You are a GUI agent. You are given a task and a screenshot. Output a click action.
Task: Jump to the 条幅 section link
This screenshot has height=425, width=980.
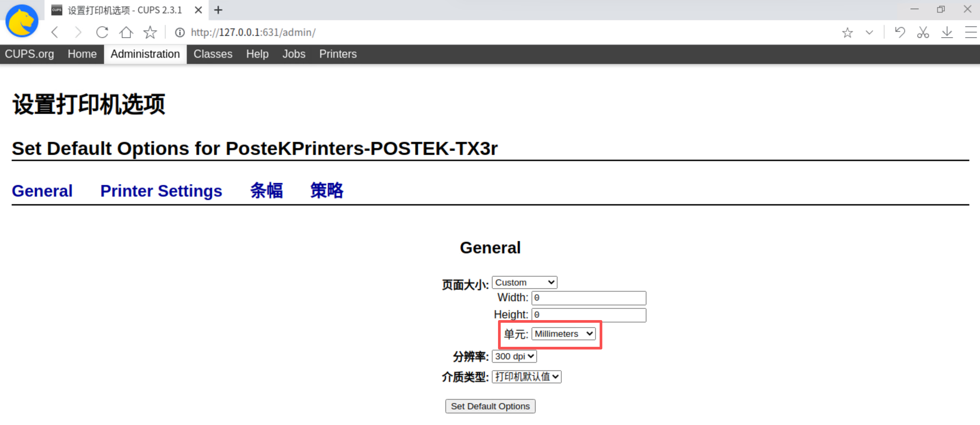tap(266, 190)
